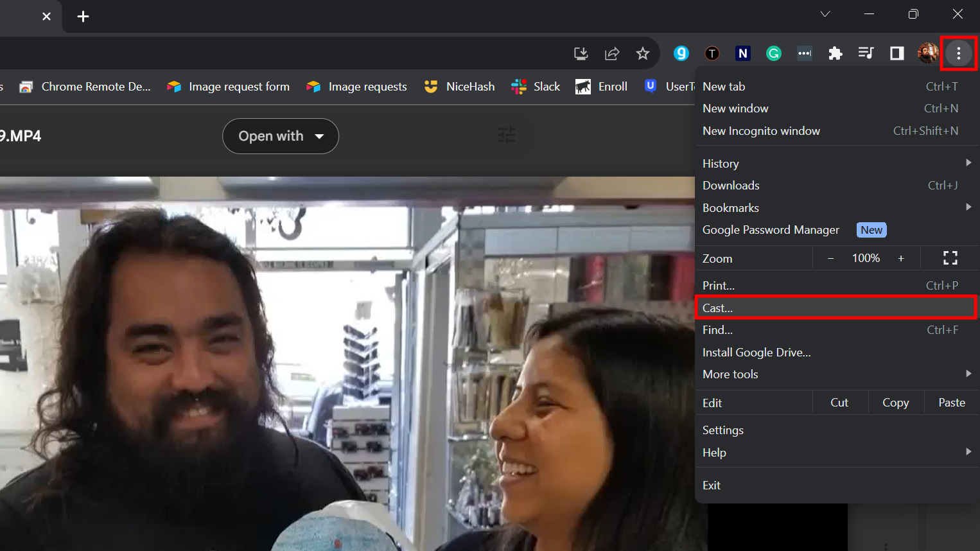Toggle fullscreen mode from Zoom row

[950, 258]
